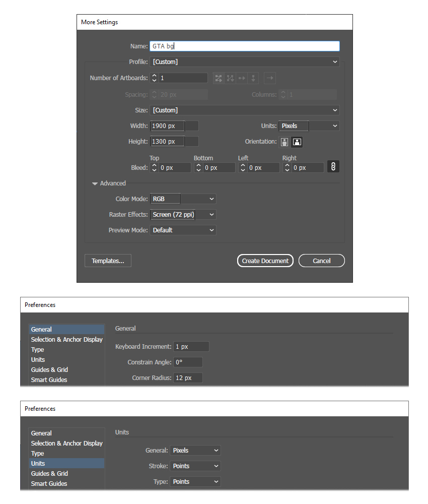The height and width of the screenshot is (504, 428).
Task: Open the Stroke units dropdown showing Points
Action: click(195, 466)
